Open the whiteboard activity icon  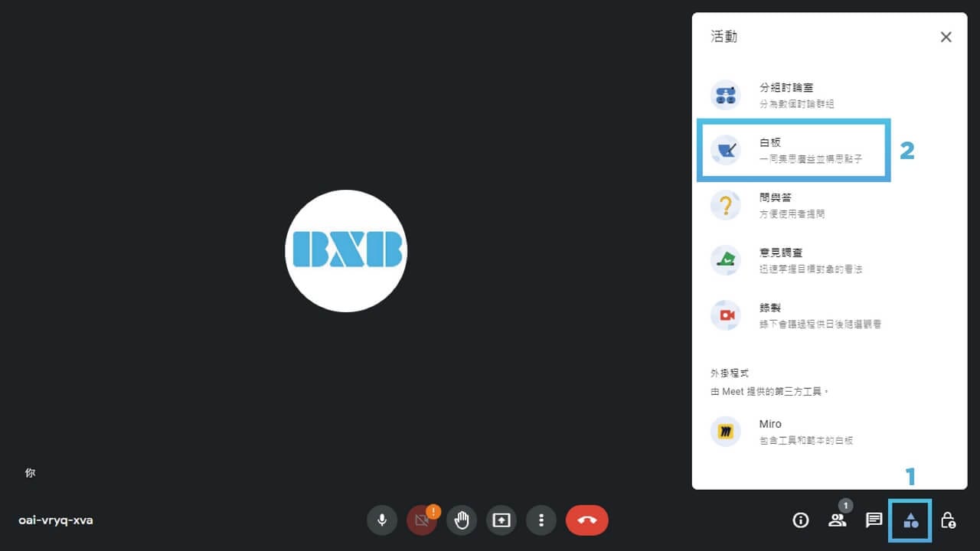pos(726,150)
